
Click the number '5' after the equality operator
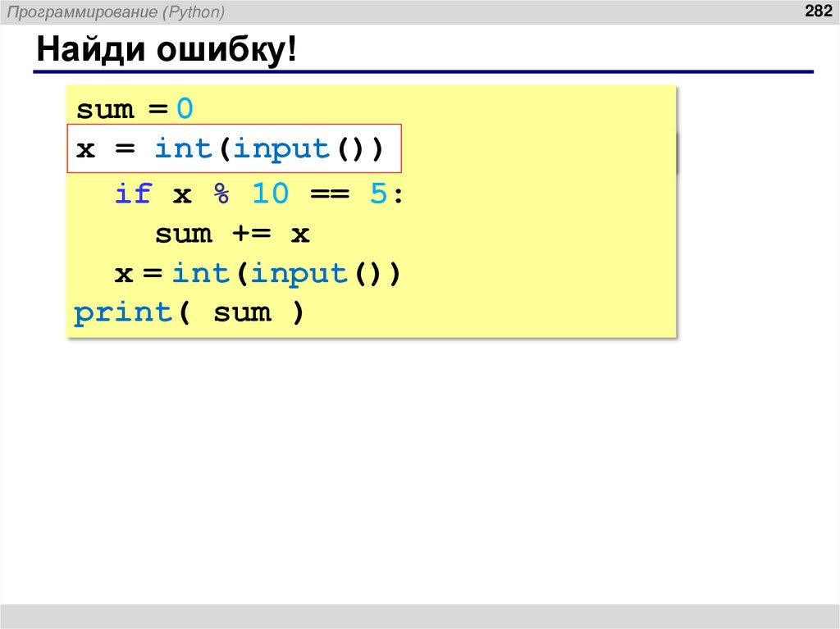[x=381, y=194]
